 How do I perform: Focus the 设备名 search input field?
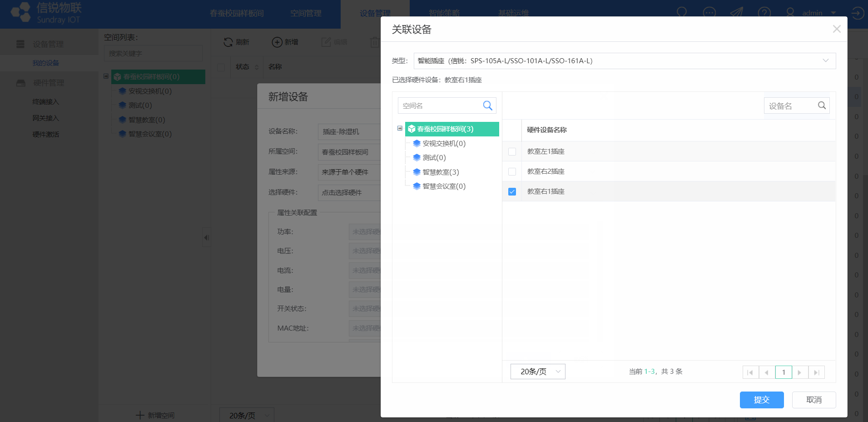tap(790, 105)
